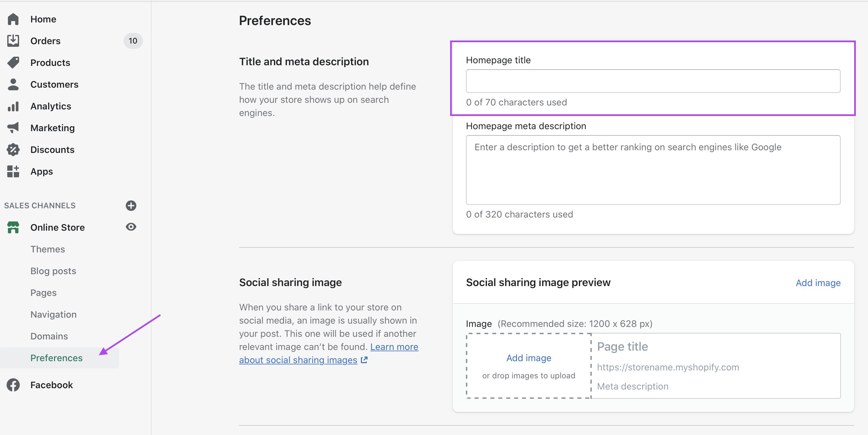The width and height of the screenshot is (868, 435).
Task: Open Preferences in left sidebar
Action: 57,358
